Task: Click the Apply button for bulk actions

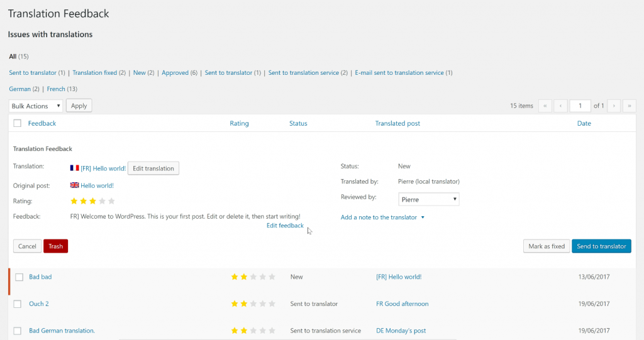Action: pyautogui.click(x=79, y=106)
